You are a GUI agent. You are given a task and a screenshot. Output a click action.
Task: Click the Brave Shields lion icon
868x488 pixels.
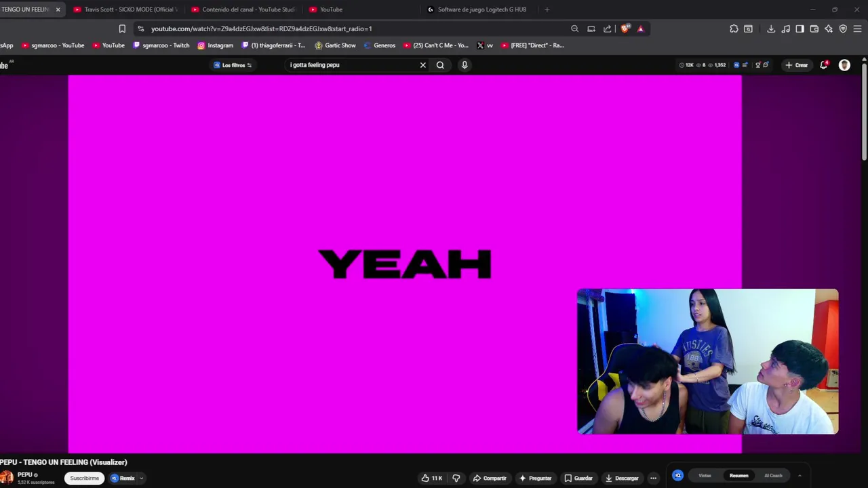click(x=625, y=28)
